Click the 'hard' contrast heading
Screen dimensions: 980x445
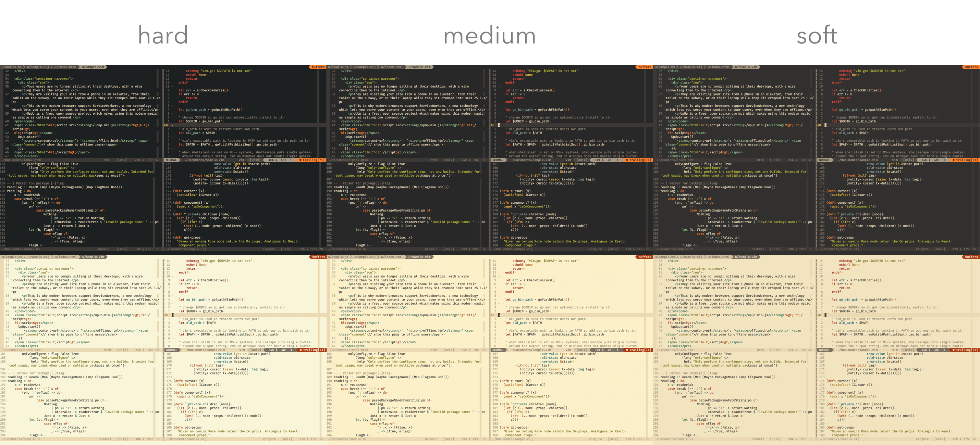click(163, 35)
